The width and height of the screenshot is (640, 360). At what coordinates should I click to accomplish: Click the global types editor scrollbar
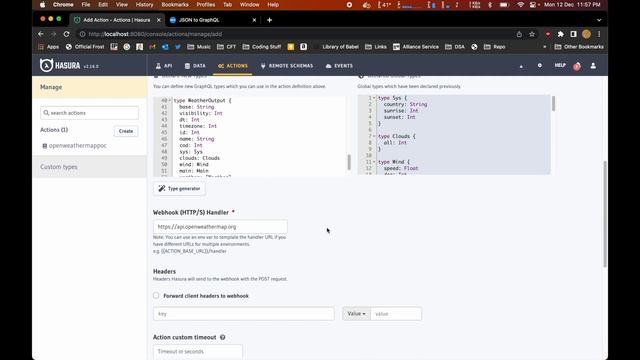[553, 103]
